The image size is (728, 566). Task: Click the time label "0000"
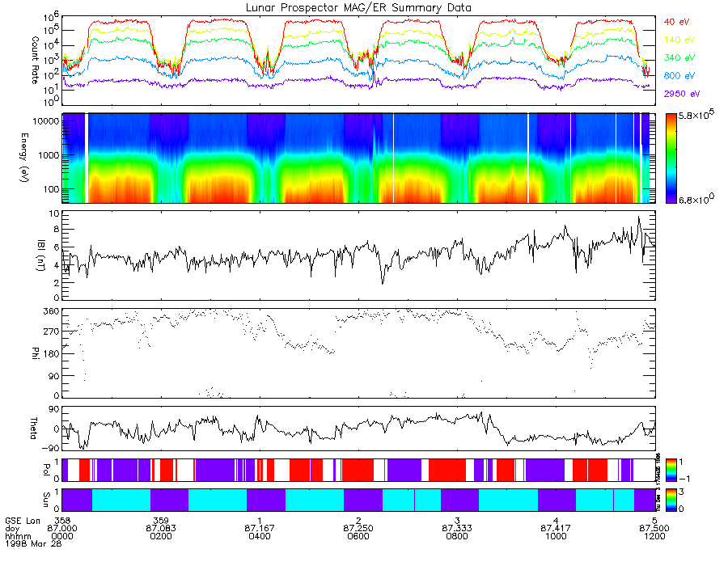(62, 536)
